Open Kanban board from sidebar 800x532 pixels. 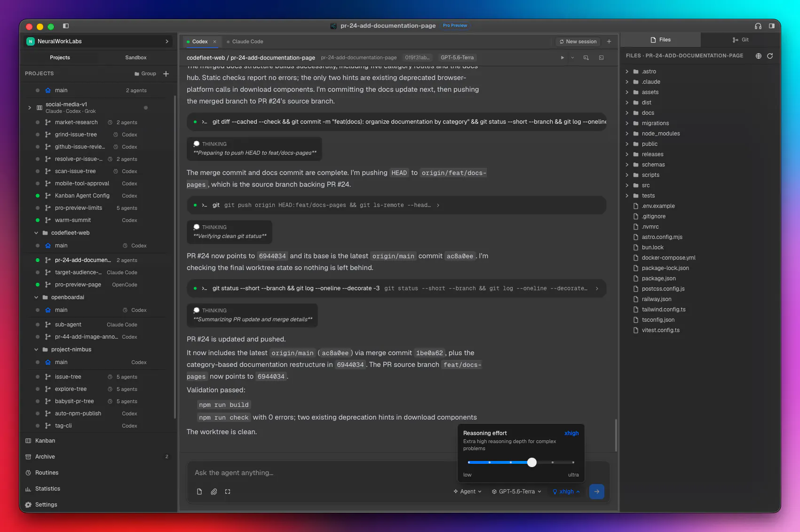(x=45, y=441)
